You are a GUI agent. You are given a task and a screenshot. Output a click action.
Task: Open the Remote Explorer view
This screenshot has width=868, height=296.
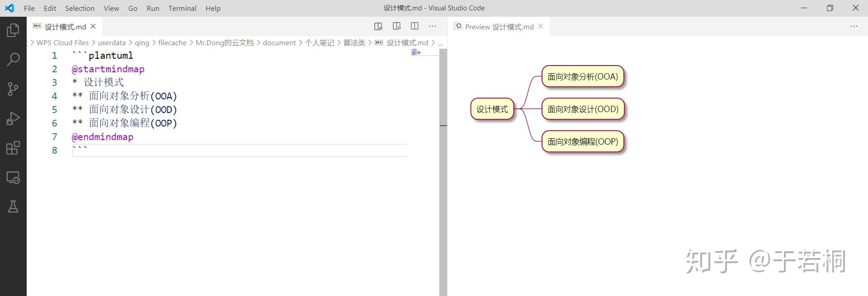pyautogui.click(x=13, y=178)
